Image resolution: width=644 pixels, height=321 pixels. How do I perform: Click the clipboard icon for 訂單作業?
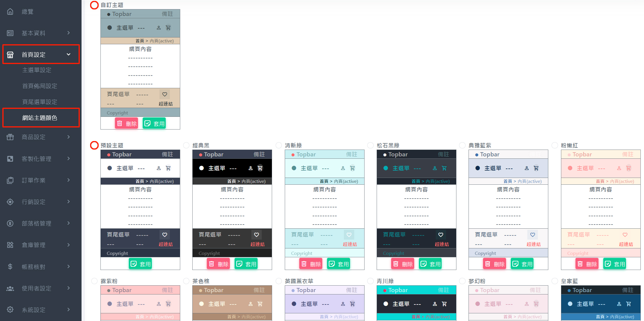pyautogui.click(x=10, y=180)
